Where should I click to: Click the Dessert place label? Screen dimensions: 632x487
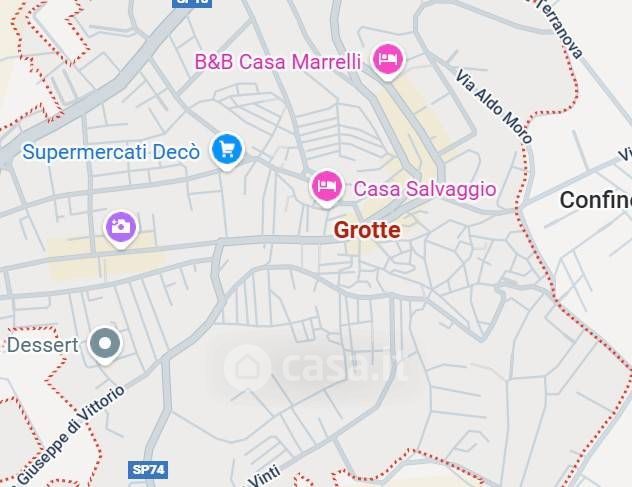(42, 345)
